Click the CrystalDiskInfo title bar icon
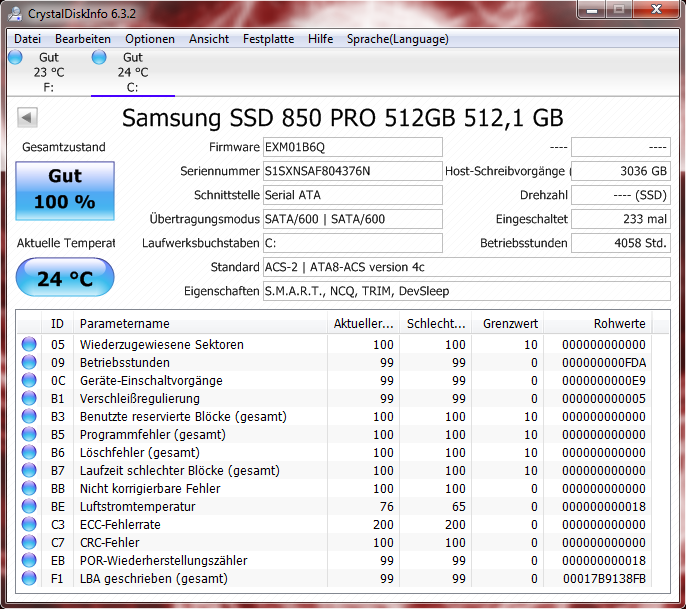 point(15,14)
